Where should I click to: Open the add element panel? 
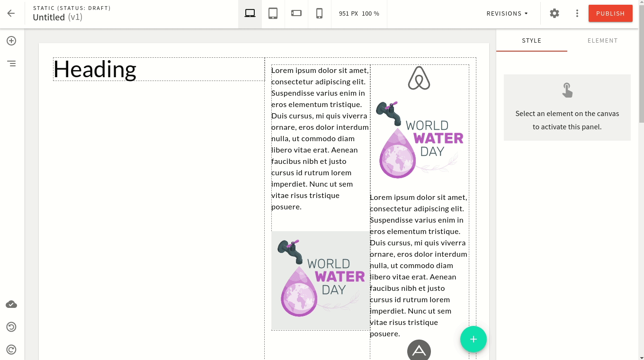click(x=11, y=41)
